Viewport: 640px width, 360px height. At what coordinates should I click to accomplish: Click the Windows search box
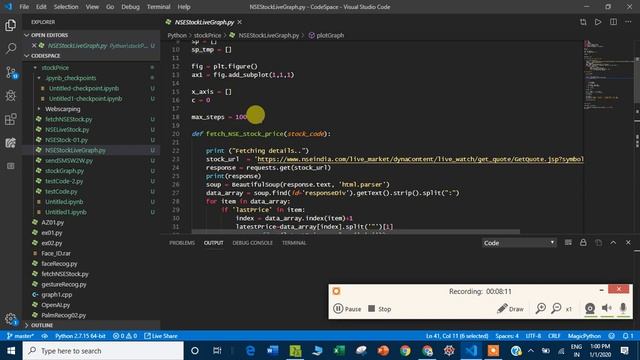[x=103, y=351]
